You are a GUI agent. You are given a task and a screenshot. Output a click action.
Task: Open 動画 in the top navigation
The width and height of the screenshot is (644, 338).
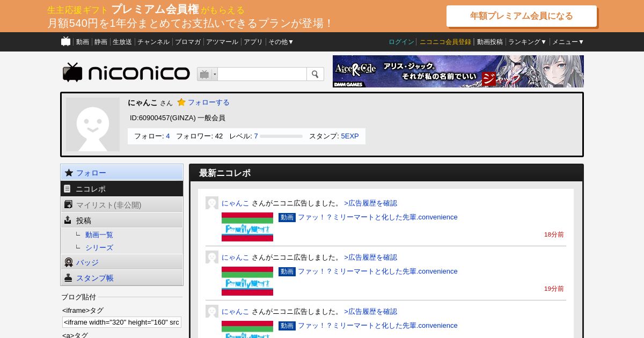[83, 42]
